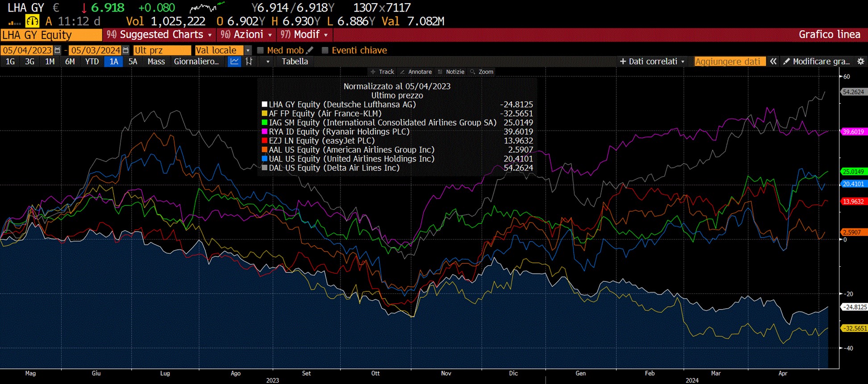
Task: Select the 1M time range tab
Action: (50, 62)
